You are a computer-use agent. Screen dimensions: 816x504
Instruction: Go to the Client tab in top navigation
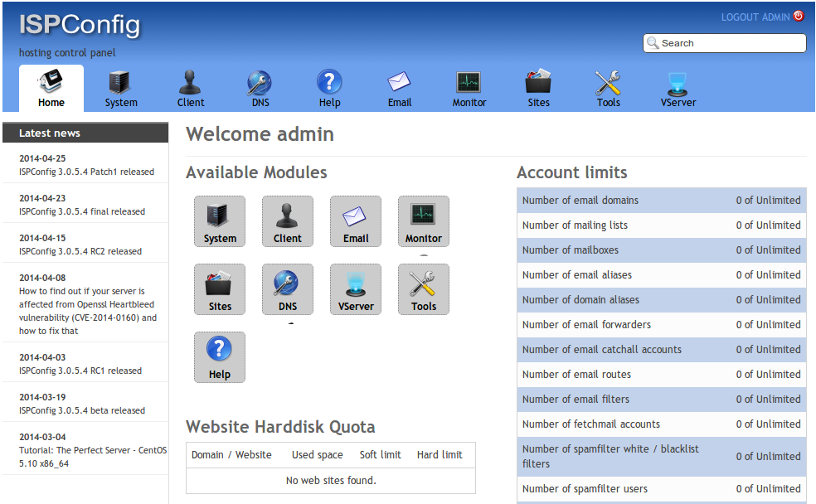(x=191, y=89)
